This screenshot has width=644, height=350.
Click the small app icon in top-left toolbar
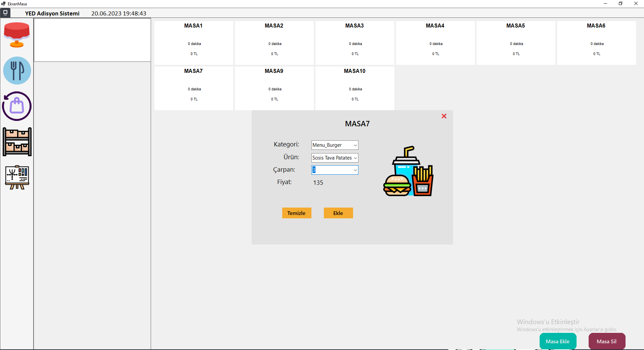coord(5,13)
